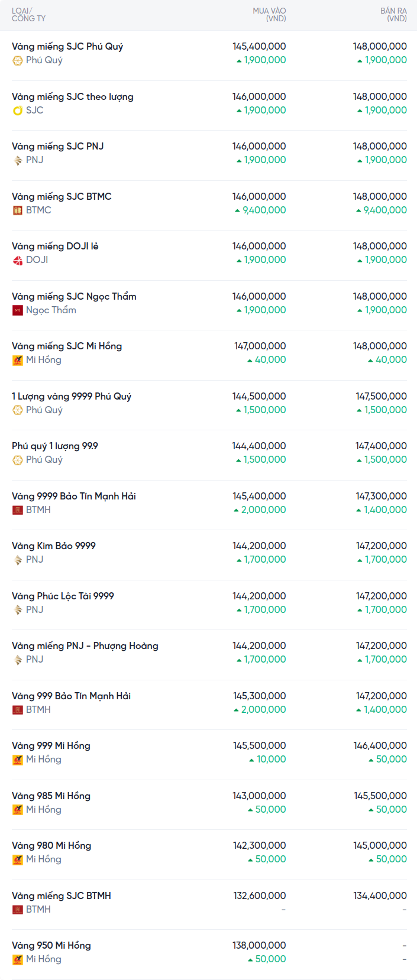Screen dimensions: 417x980
Task: Open the 1 Lượng vàng 9999 Phú Quý entry
Action: [x=72, y=397]
